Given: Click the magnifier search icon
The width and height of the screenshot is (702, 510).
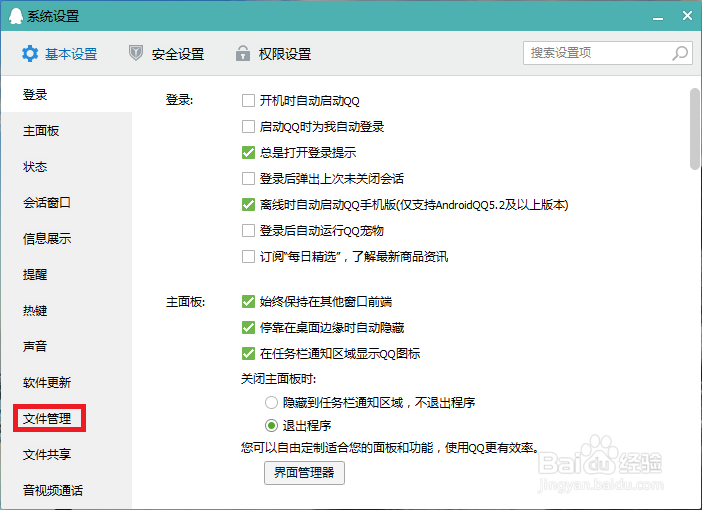Looking at the screenshot, I should tap(680, 53).
